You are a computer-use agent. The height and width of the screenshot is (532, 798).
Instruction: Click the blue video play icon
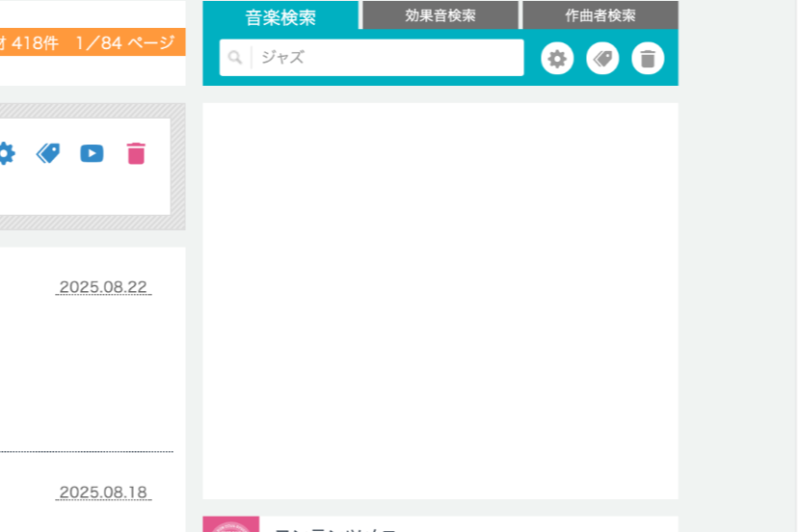tap(93, 153)
